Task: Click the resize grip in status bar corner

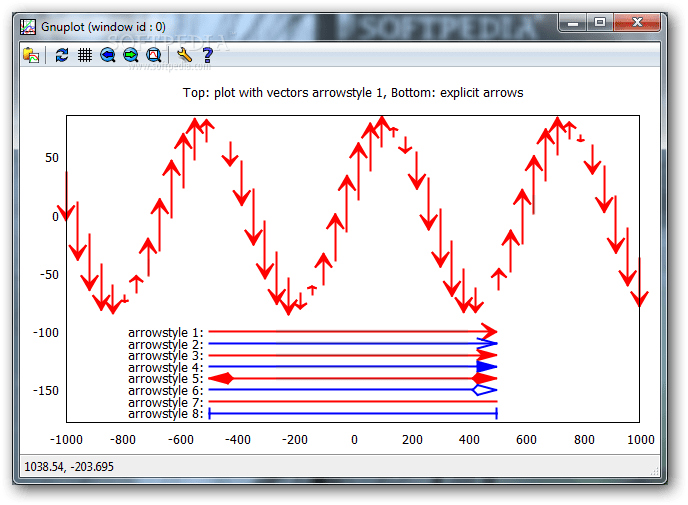Action: (x=655, y=472)
